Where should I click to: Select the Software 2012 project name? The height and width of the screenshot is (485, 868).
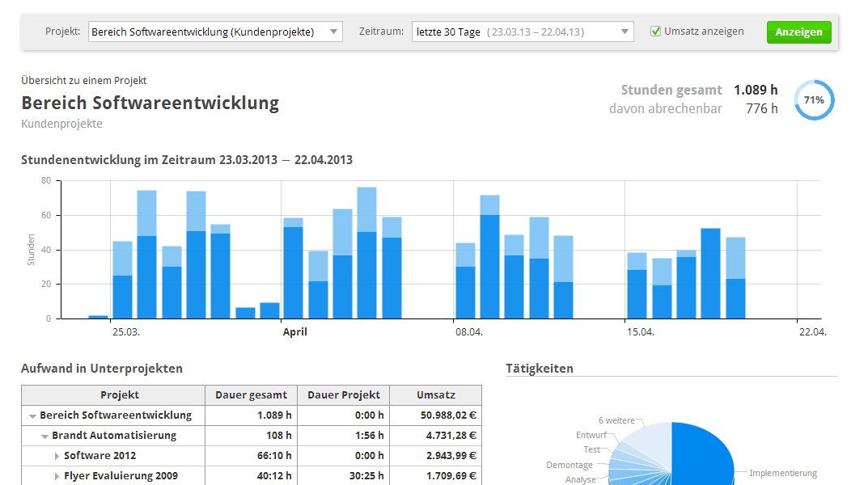[100, 456]
